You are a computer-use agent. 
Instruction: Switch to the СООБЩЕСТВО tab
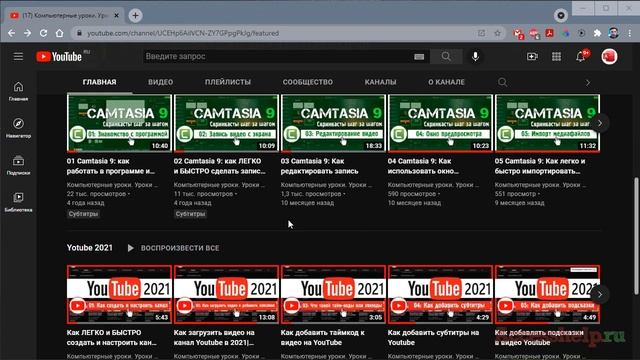pos(308,82)
